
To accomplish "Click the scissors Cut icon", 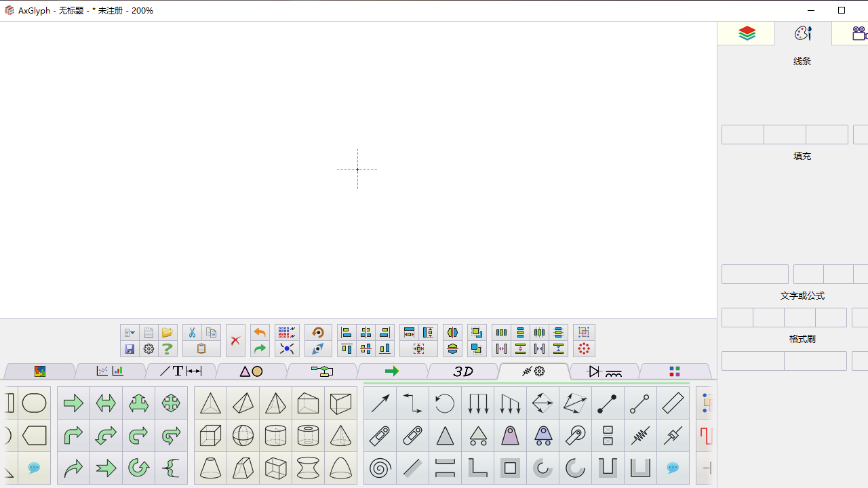I will [x=192, y=333].
